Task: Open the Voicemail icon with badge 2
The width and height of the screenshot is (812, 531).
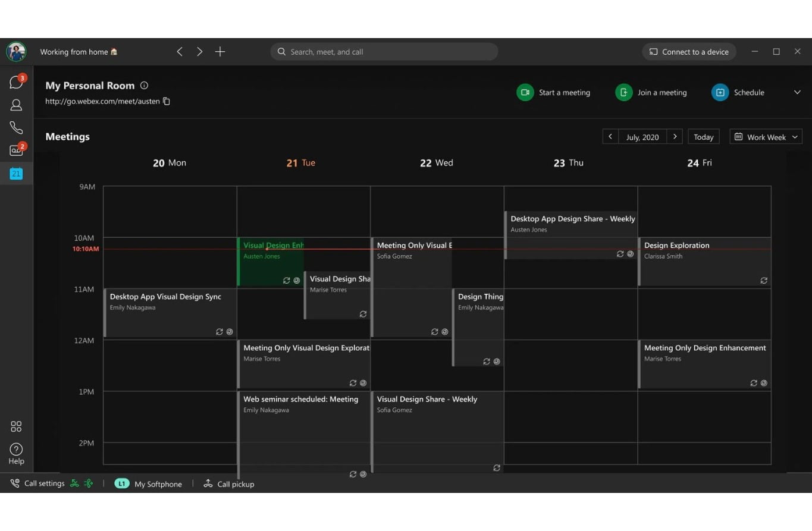Action: tap(16, 150)
